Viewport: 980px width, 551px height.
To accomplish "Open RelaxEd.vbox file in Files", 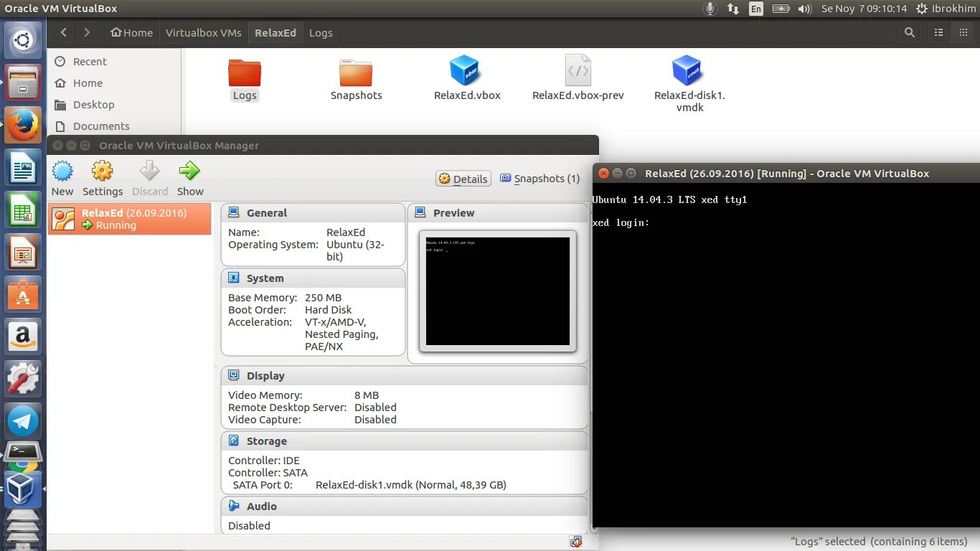I will 467,78.
